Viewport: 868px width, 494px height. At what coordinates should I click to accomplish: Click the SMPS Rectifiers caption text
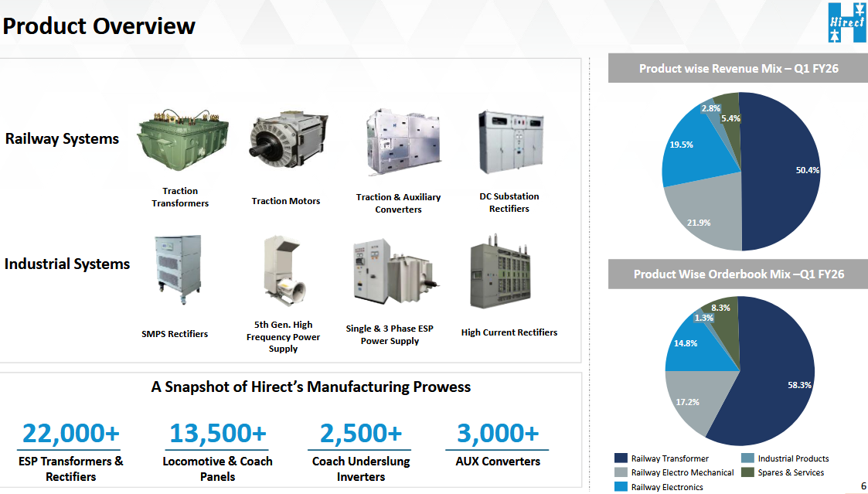coord(175,334)
